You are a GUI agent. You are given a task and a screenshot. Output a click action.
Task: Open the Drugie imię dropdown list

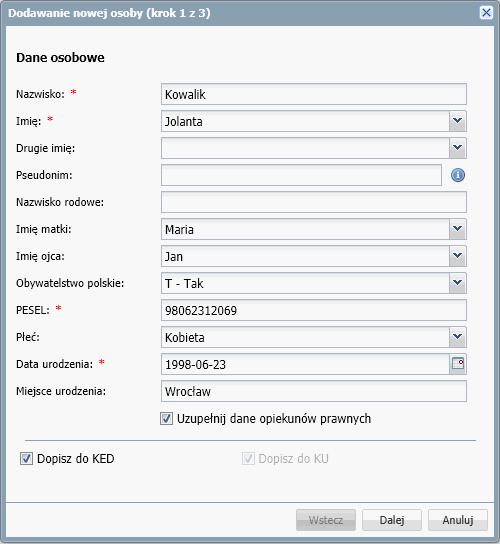(x=458, y=148)
